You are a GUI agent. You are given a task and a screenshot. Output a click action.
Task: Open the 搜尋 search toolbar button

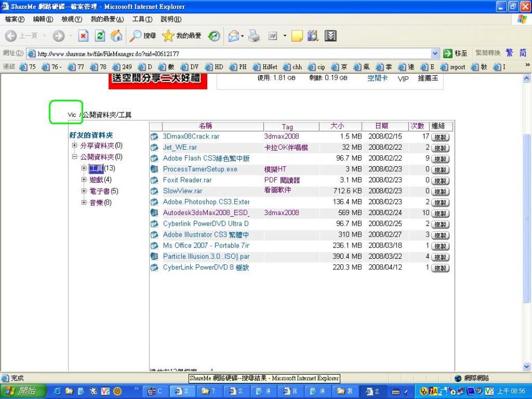pyautogui.click(x=143, y=36)
